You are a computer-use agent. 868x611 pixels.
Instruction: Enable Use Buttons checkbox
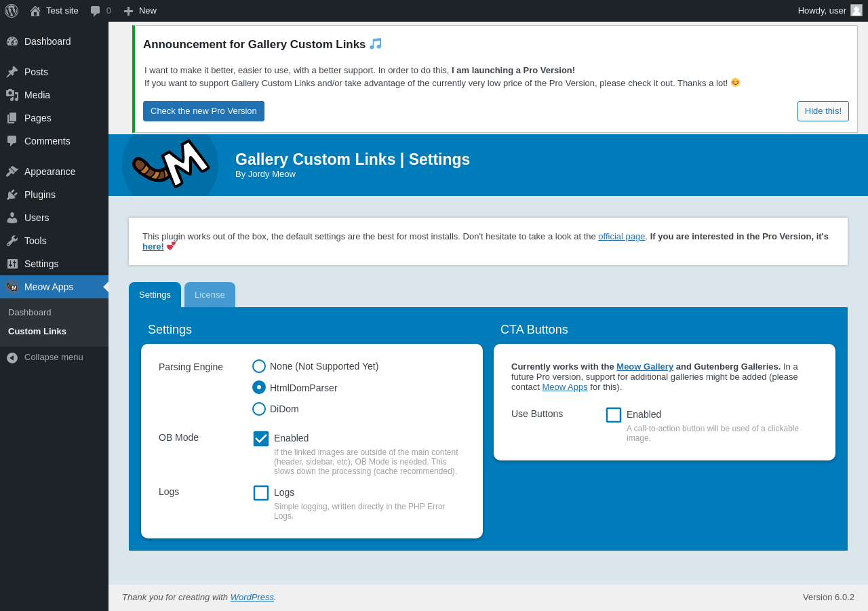click(614, 415)
